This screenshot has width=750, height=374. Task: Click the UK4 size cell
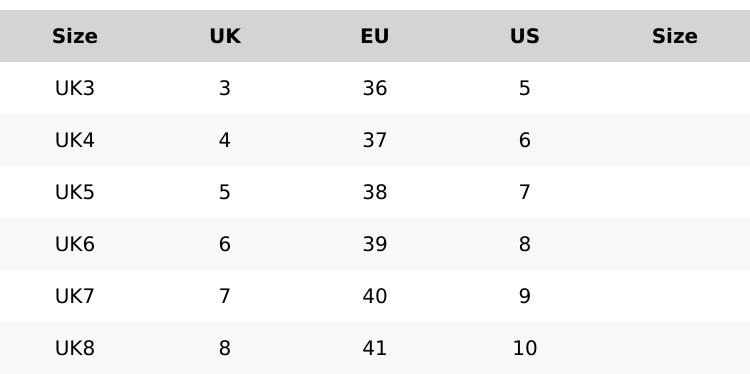[x=75, y=140]
